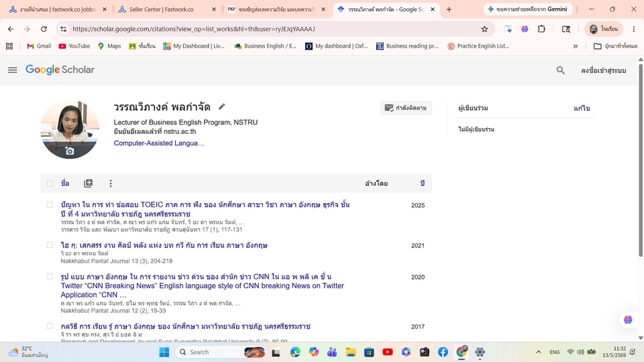This screenshot has height=362, width=644.
Task: Click แก้ไข to edit co-authors
Action: point(582,109)
